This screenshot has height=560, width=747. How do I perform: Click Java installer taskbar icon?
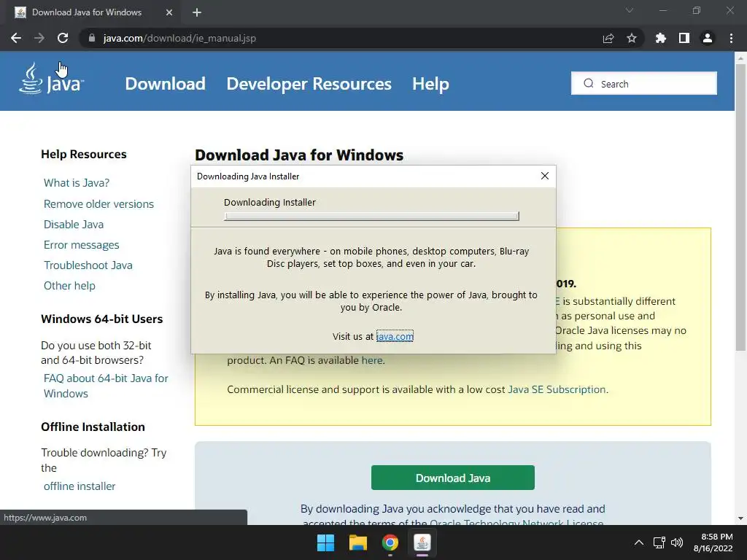422,542
